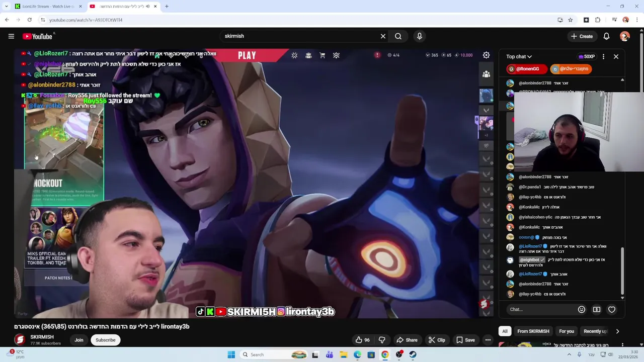Open SKIRMISH channel name link
The width and height of the screenshot is (644, 362).
(42, 337)
